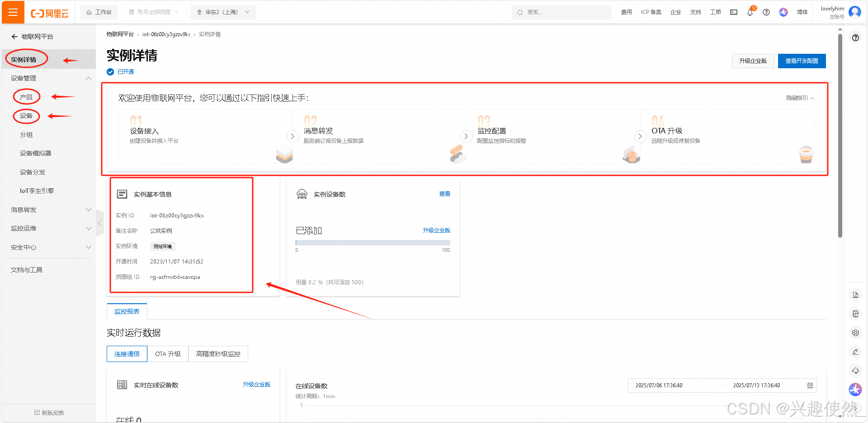Screen dimensions: 868x423
Task: Click the start date 2025/07/06 17:36:40 field
Action: [659, 385]
